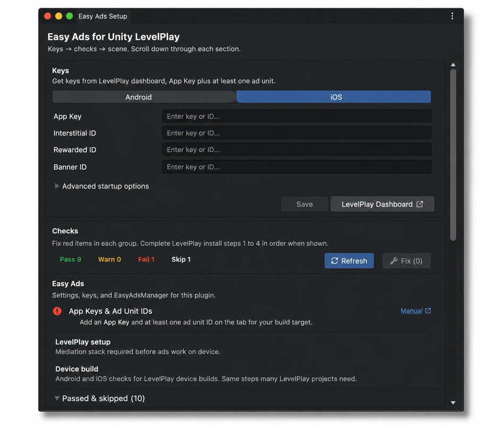
Task: Switch to the Android keys tab
Action: [144, 97]
